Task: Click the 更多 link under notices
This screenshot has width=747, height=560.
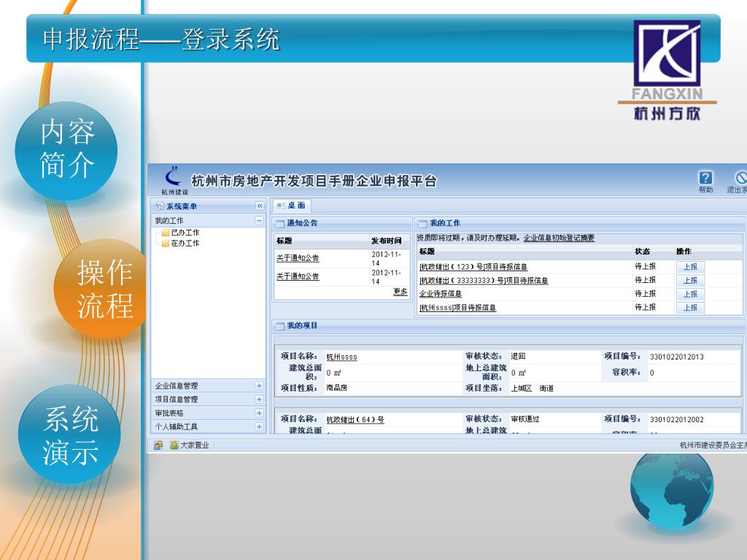Action: tap(400, 292)
